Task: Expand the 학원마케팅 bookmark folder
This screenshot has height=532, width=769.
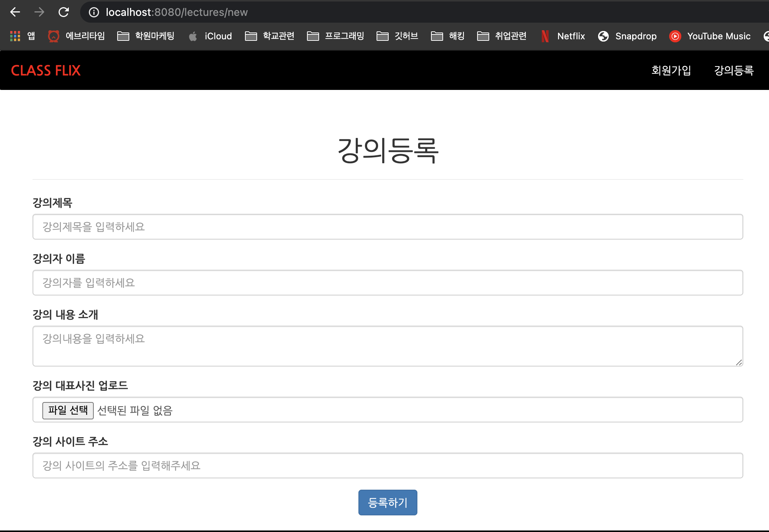Action: [146, 36]
